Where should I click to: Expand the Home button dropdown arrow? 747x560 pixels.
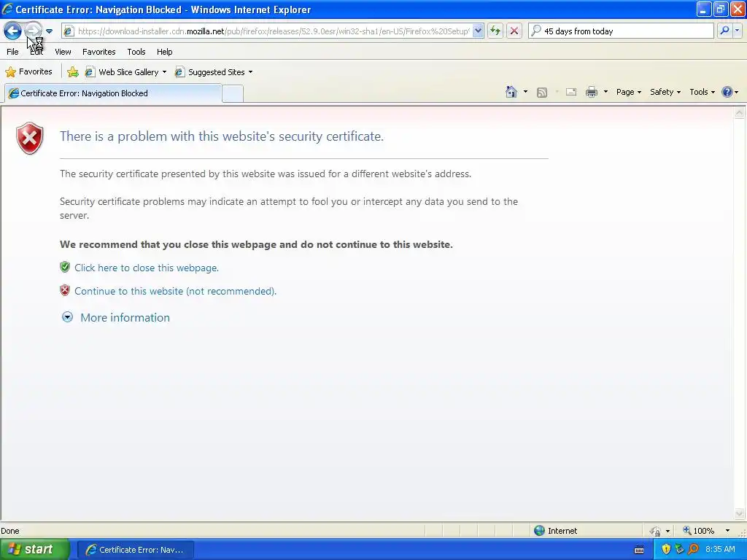[525, 92]
